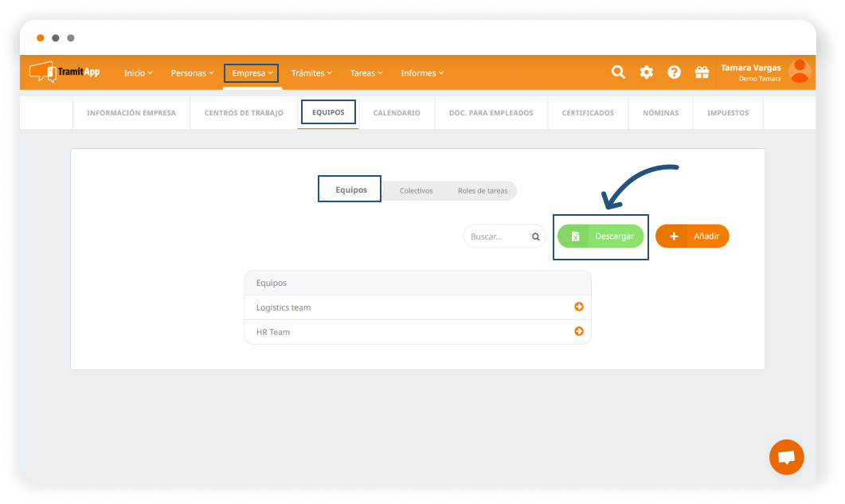Open HR Team arrow icon
The width and height of the screenshot is (845, 504).
tap(579, 332)
